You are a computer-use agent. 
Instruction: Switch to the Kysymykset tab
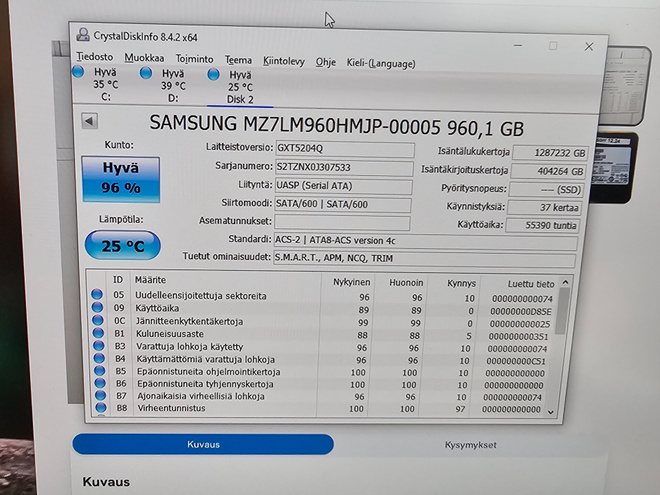pos(471,445)
